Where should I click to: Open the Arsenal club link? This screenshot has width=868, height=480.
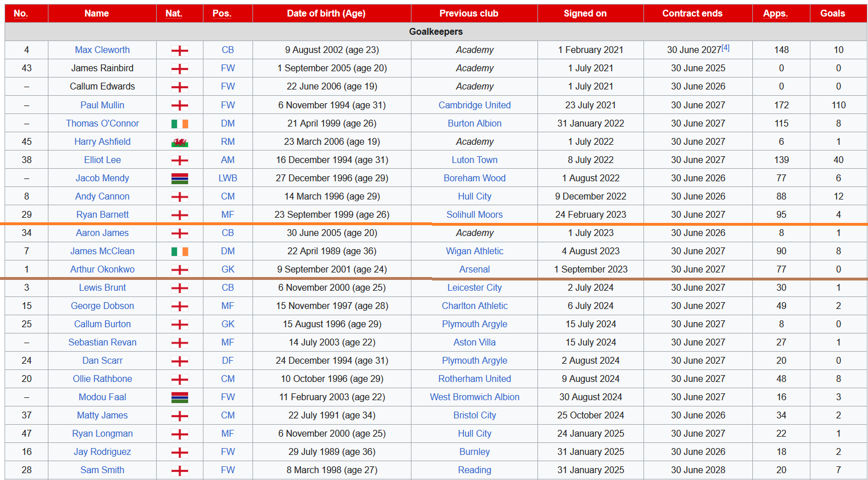tap(475, 269)
